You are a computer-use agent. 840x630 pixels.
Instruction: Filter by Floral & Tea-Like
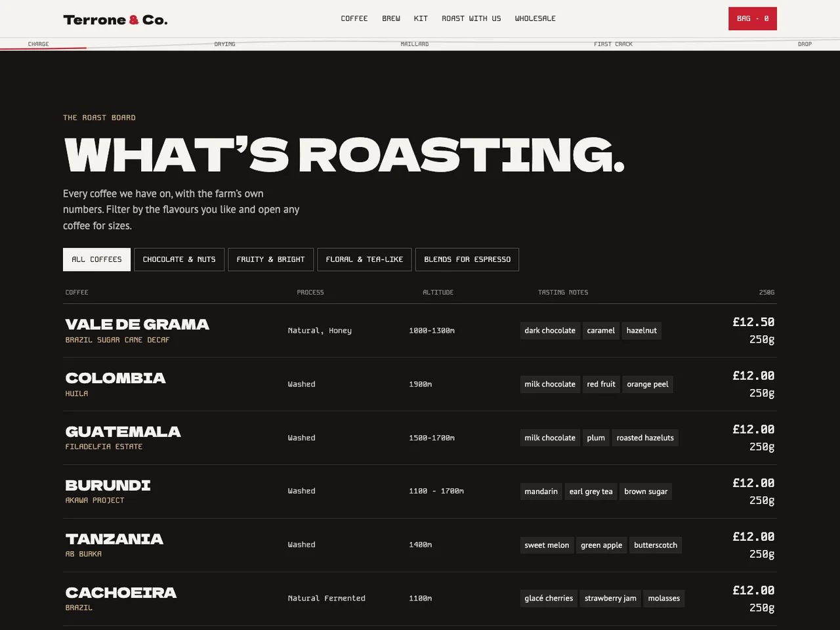point(364,259)
